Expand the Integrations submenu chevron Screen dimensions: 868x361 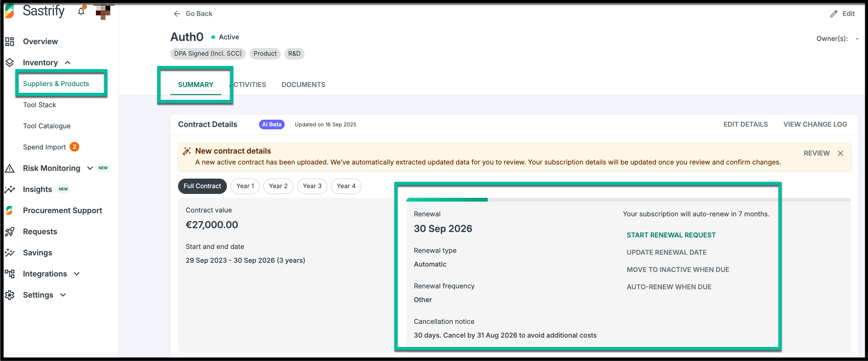77,274
